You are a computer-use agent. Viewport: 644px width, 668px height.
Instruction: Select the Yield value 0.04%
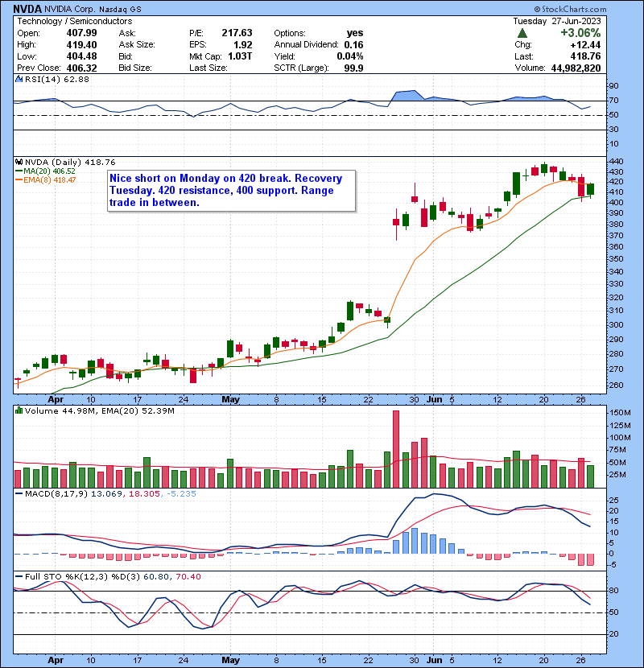[x=350, y=56]
